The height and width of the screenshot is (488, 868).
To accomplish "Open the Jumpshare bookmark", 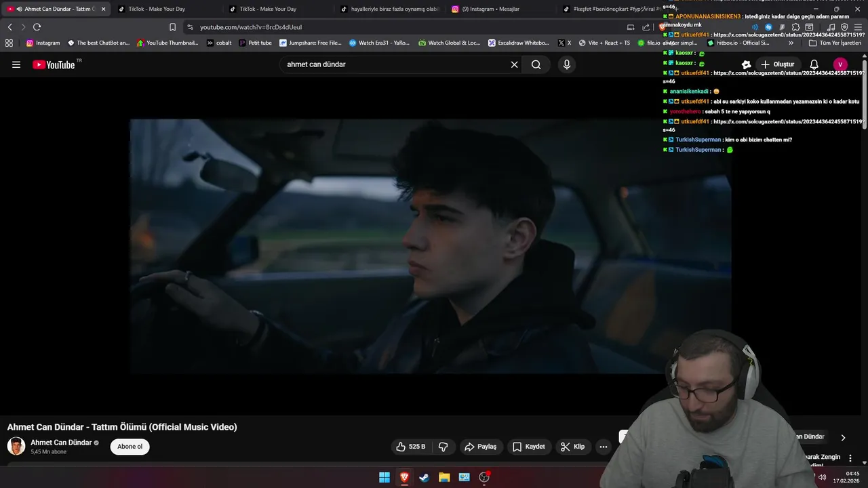I will [311, 43].
